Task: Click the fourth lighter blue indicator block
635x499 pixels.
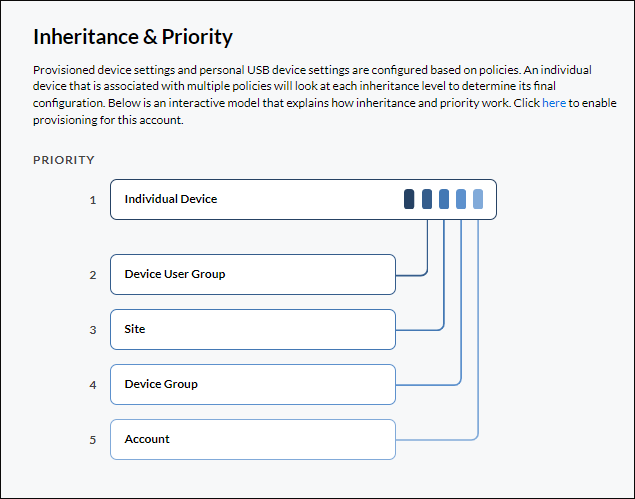Action: [x=461, y=199]
